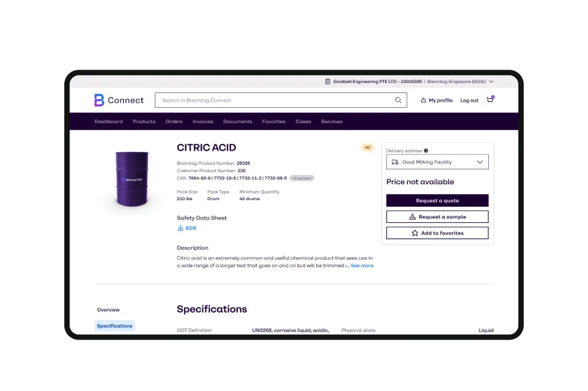Open the Cases menu item
The image size is (588, 391).
pos(303,121)
